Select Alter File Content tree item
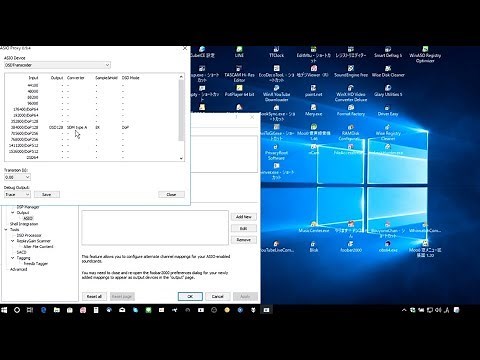The image size is (480, 360). (x=38, y=246)
